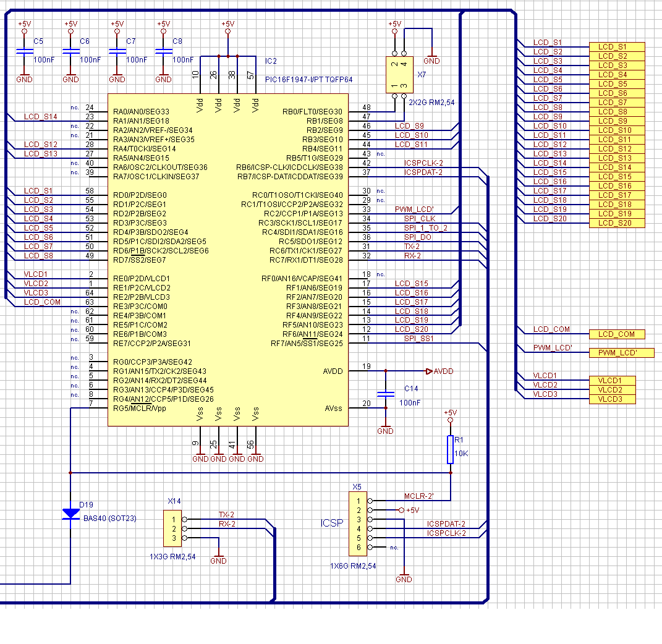Click the yellow LCD_S14 port box

coord(617,167)
